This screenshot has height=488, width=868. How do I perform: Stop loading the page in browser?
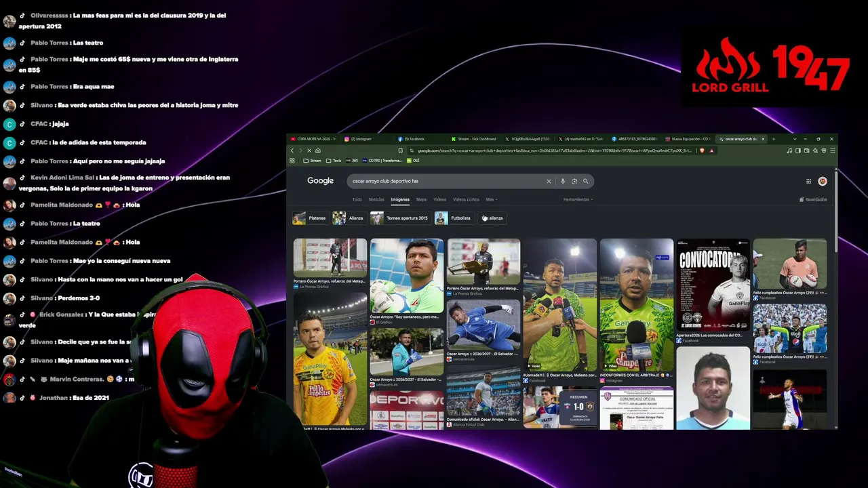(x=309, y=150)
